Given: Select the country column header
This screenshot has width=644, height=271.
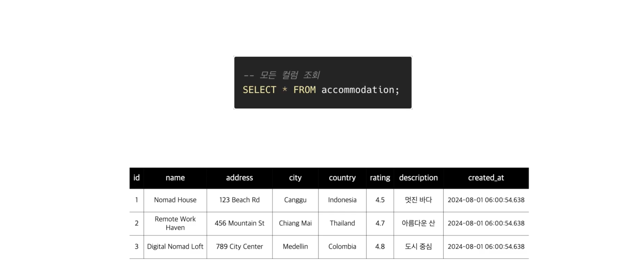Looking at the screenshot, I should pos(342,178).
